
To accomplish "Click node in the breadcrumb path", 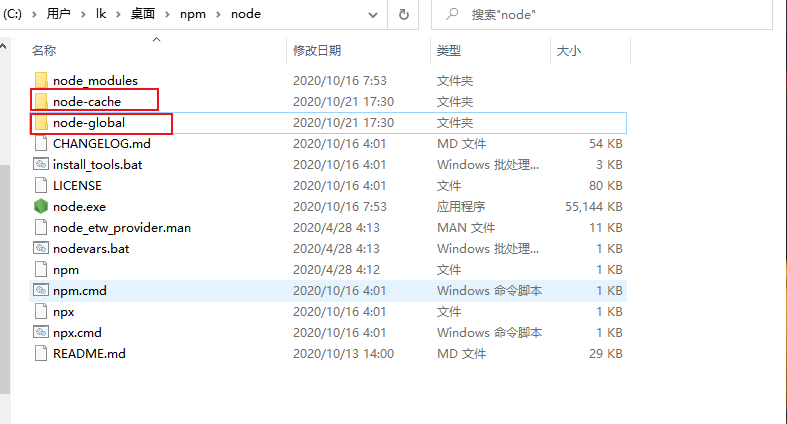I will coord(245,14).
